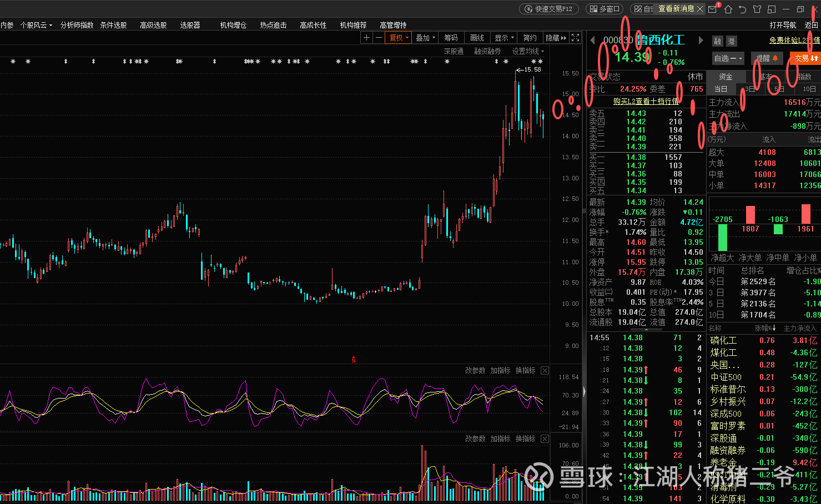The height and width of the screenshot is (504, 821).
Task: Go to the home page icon
Action: coord(728,9)
